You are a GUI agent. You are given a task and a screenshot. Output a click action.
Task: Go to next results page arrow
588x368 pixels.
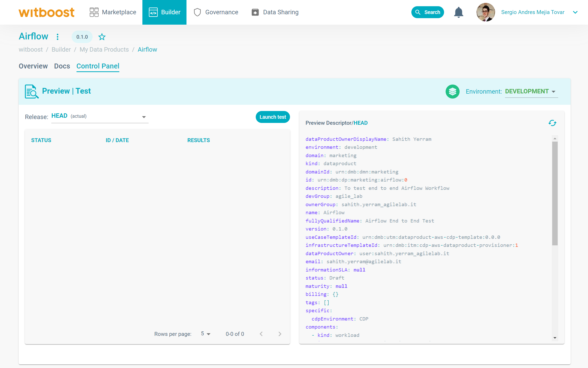coord(280,334)
